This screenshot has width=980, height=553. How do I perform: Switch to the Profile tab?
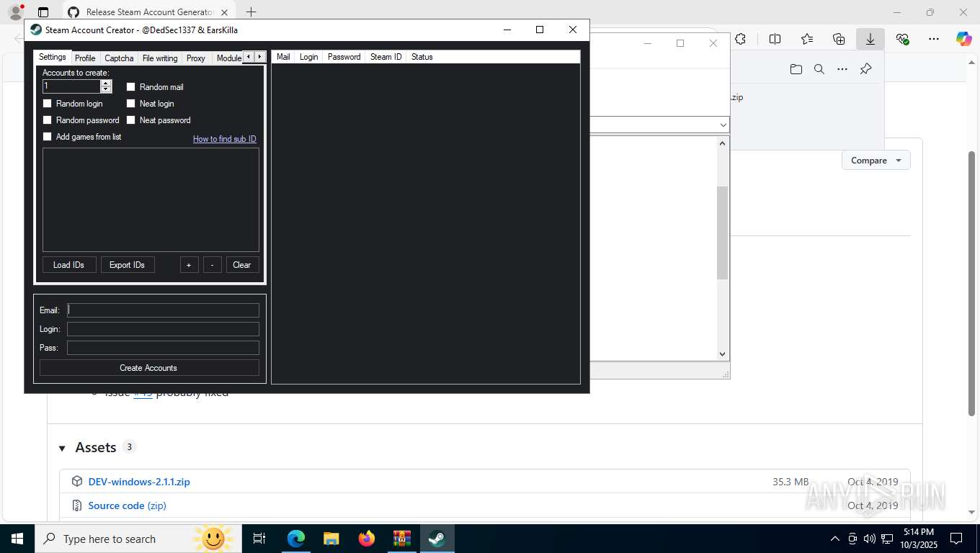85,58
